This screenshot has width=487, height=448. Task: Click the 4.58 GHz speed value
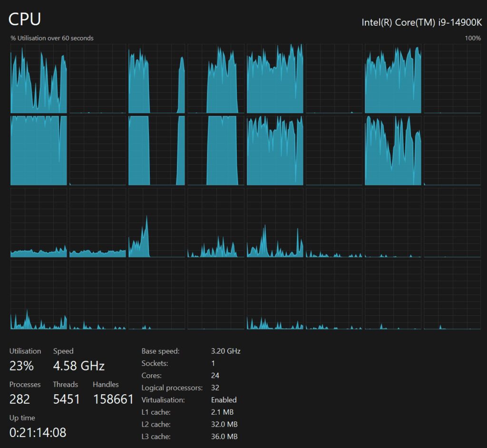point(78,366)
